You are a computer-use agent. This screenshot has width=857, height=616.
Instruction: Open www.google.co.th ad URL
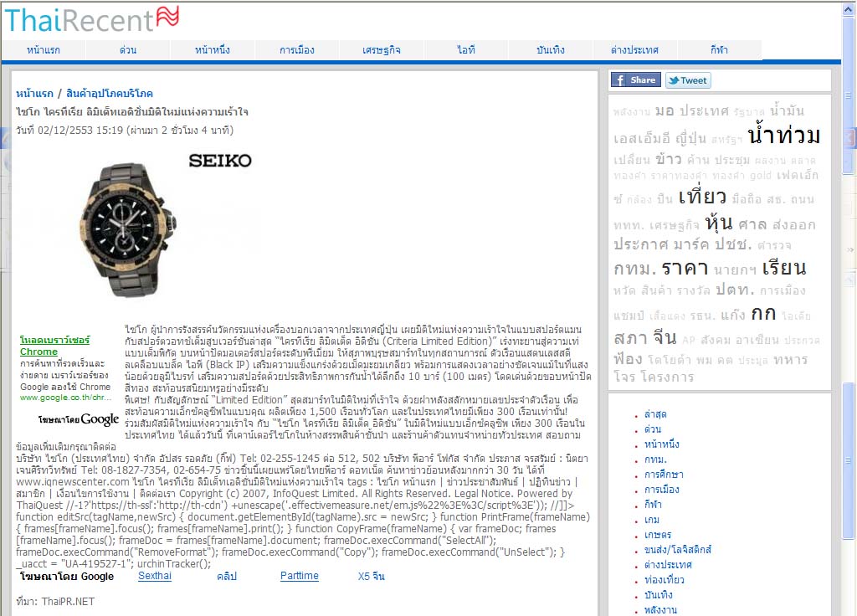tap(65, 398)
